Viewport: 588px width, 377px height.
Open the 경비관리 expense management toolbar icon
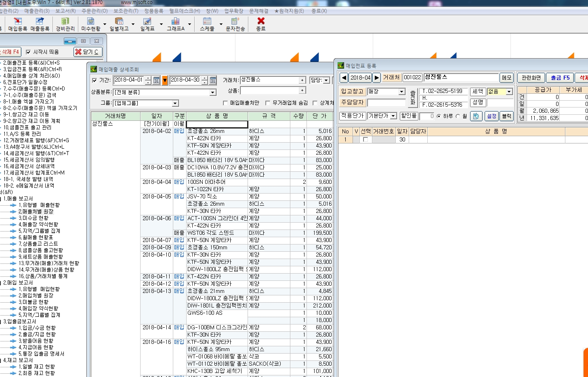(65, 24)
